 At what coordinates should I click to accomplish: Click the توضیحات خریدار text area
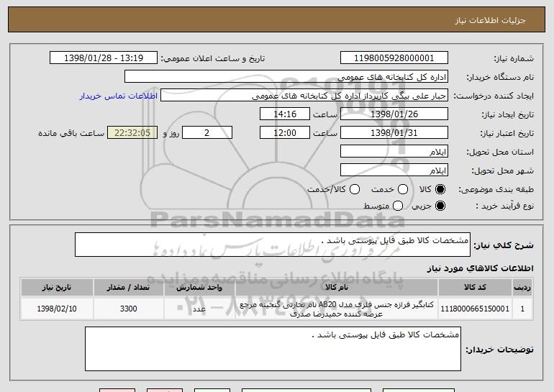[x=272, y=349]
